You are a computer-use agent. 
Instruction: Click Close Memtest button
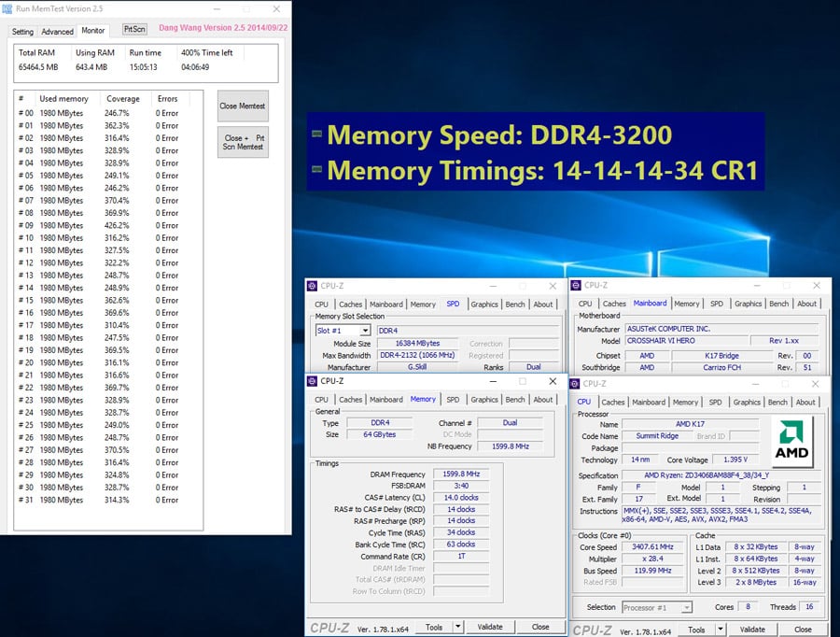pos(243,106)
